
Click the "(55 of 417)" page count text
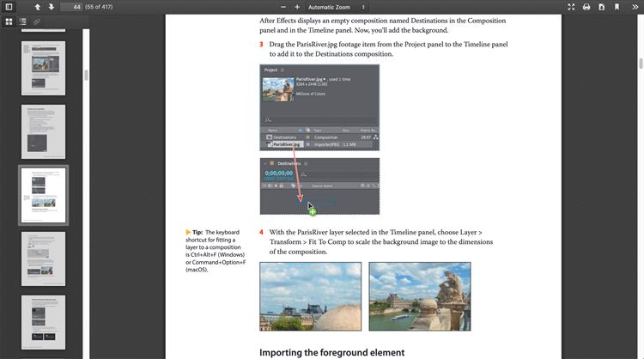point(99,7)
